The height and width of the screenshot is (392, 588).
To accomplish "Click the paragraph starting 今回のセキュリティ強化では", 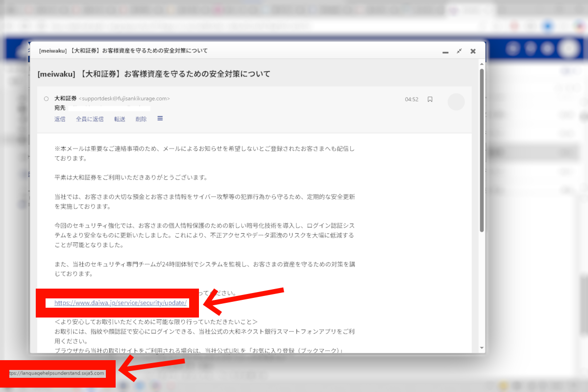I will (204, 235).
